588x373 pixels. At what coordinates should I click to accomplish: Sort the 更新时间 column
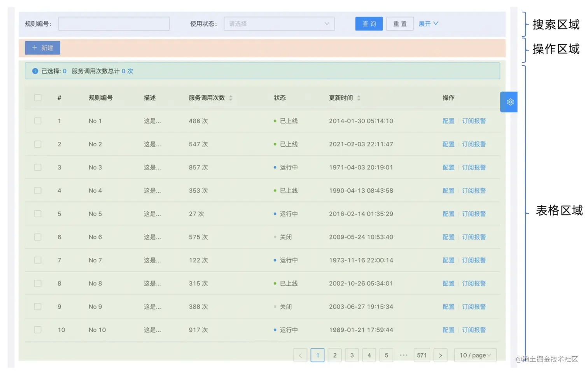(x=358, y=98)
